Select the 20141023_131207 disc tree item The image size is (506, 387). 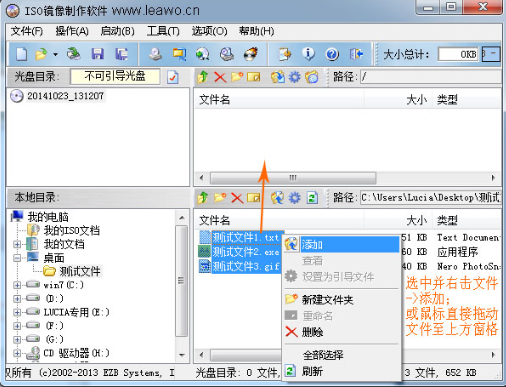click(66, 96)
